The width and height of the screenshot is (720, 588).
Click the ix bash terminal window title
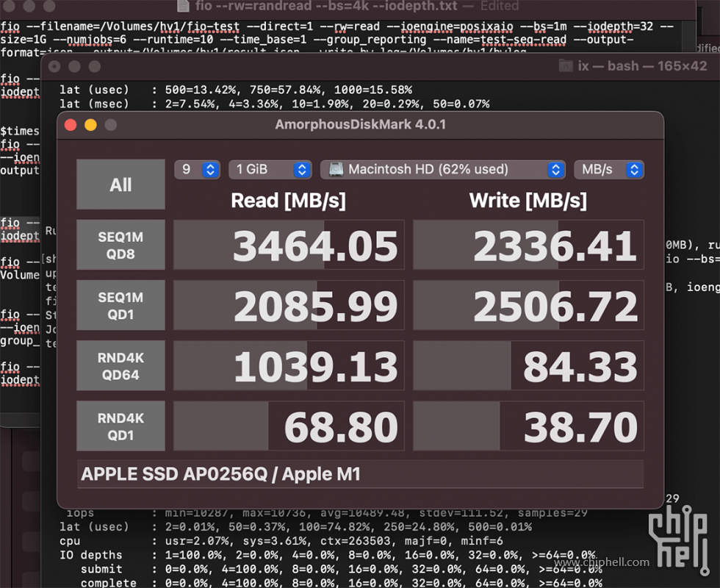(642, 66)
